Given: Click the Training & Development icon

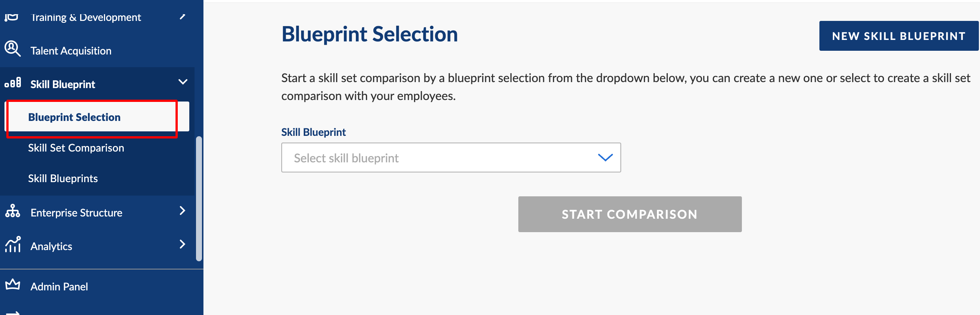Looking at the screenshot, I should pos(12,17).
